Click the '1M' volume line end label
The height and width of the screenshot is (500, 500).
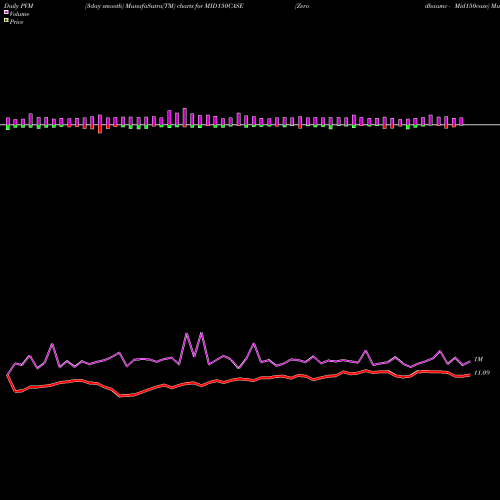(478, 359)
